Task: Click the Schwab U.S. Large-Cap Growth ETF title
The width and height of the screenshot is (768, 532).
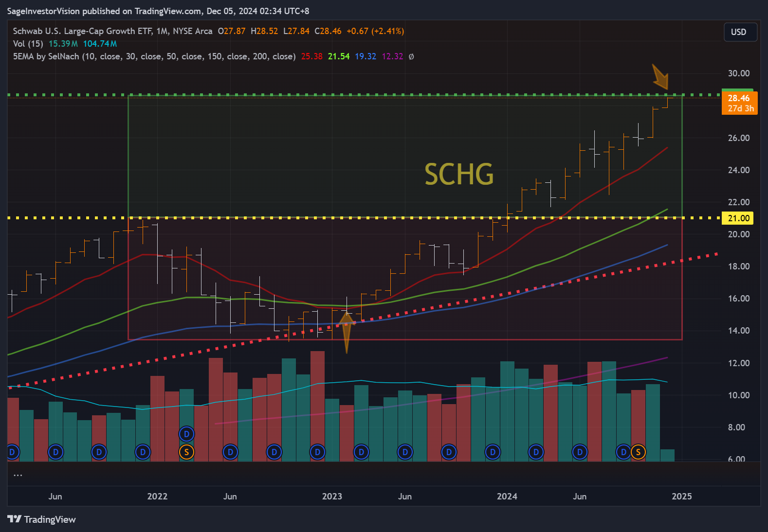Action: click(82, 31)
